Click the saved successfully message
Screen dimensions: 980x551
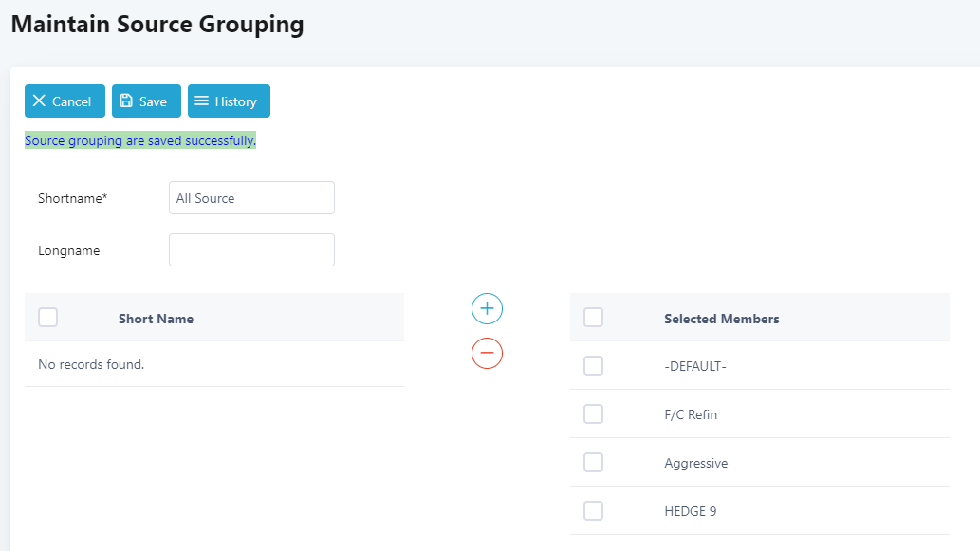pos(140,140)
